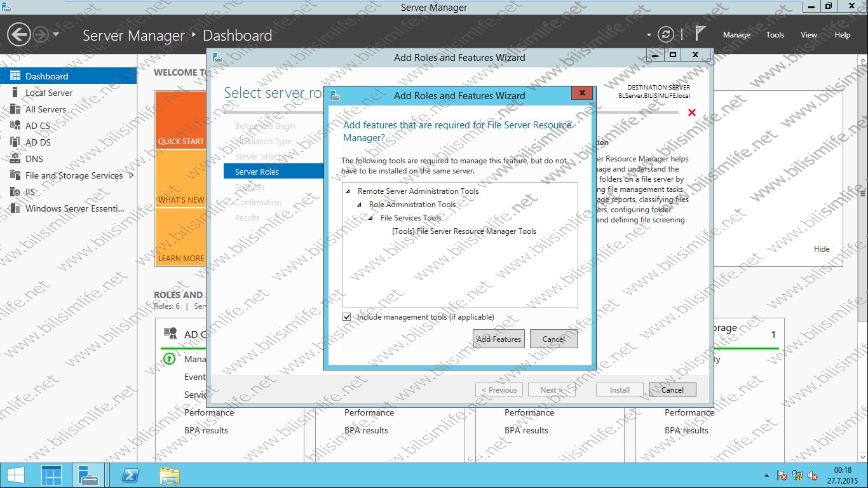Launch PowerShell from the taskbar

pos(130,475)
